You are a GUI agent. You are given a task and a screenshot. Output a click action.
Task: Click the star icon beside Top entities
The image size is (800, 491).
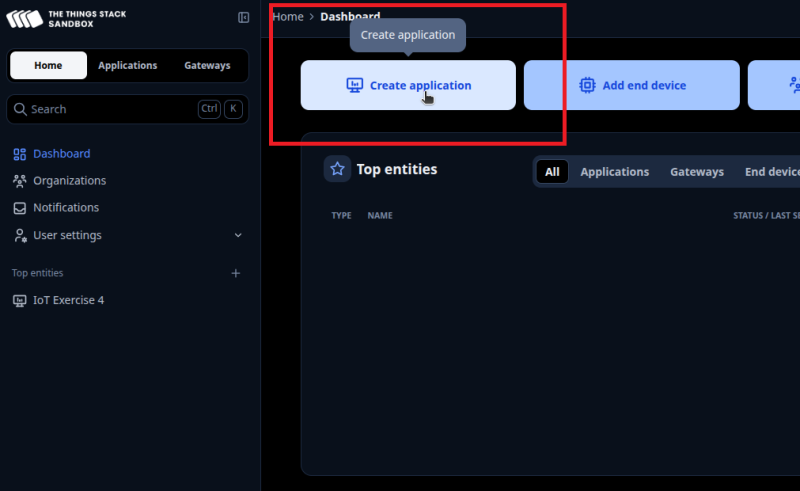[337, 169]
